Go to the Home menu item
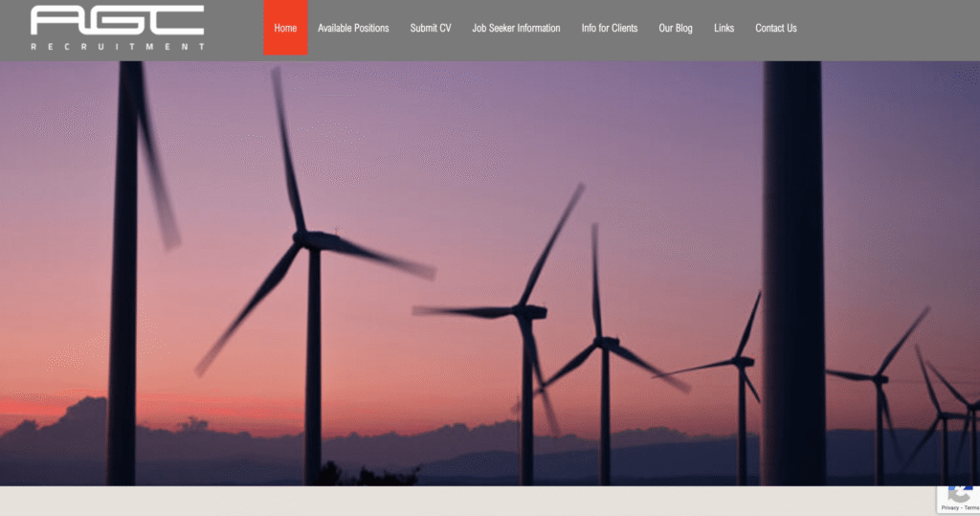The width and height of the screenshot is (980, 516). 285,28
